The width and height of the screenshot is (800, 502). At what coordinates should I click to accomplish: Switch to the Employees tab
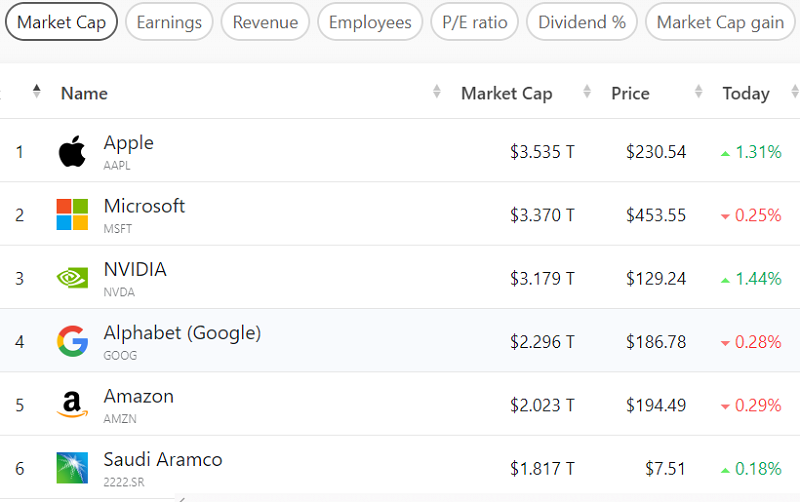[370, 22]
